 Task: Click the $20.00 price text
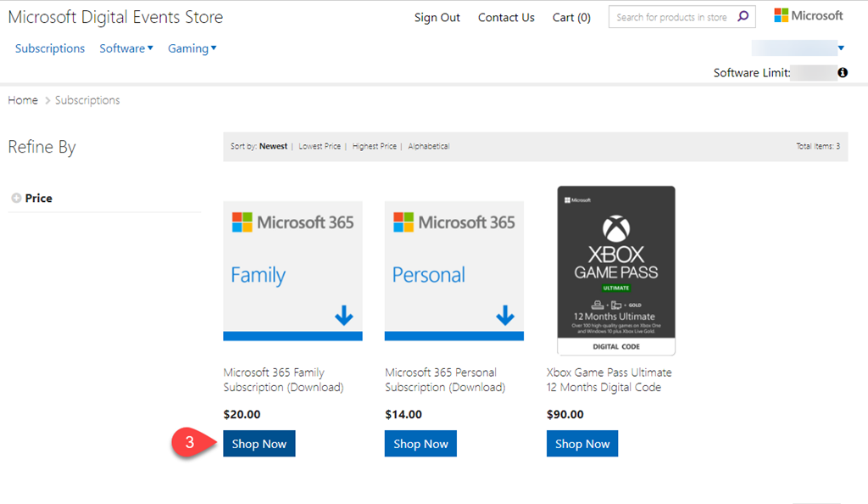tap(242, 414)
